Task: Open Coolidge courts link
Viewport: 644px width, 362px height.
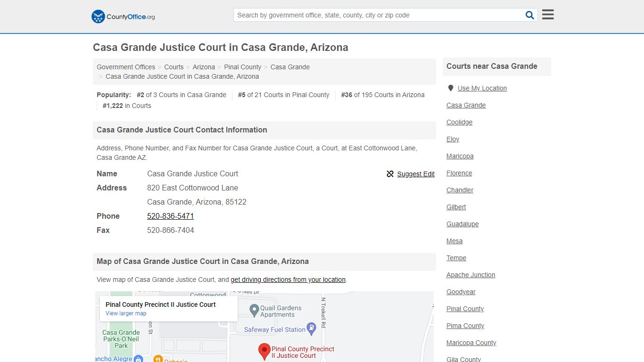Action: click(459, 122)
